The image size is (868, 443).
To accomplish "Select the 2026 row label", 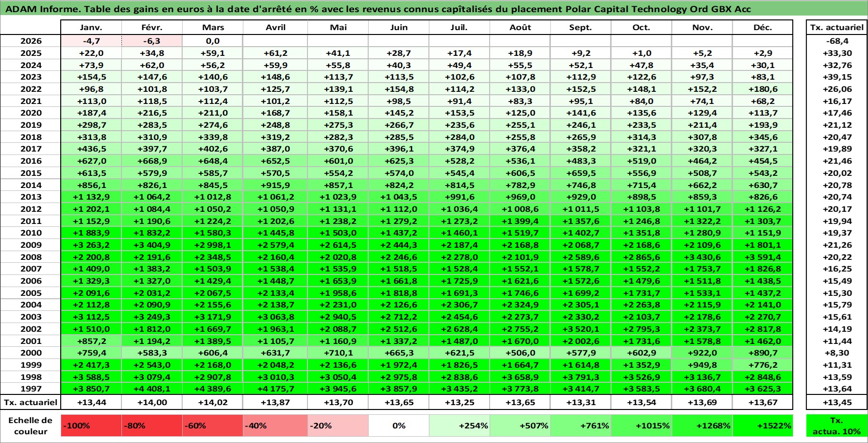I will [31, 41].
